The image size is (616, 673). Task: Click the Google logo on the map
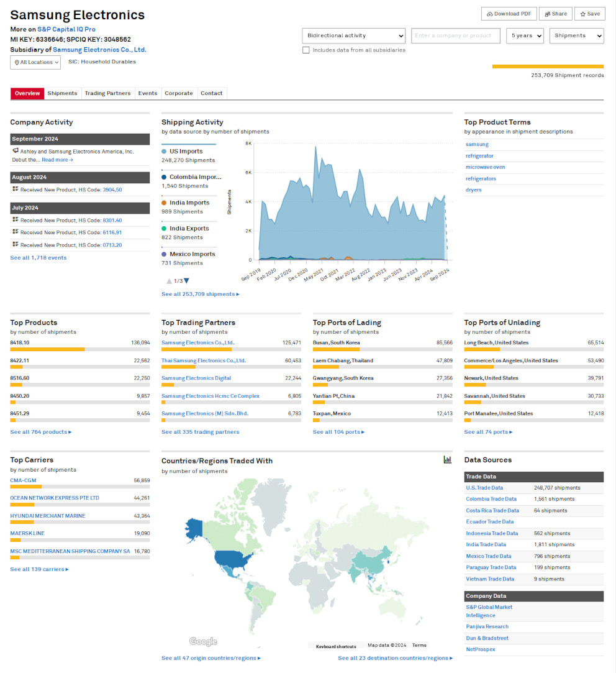point(202,641)
